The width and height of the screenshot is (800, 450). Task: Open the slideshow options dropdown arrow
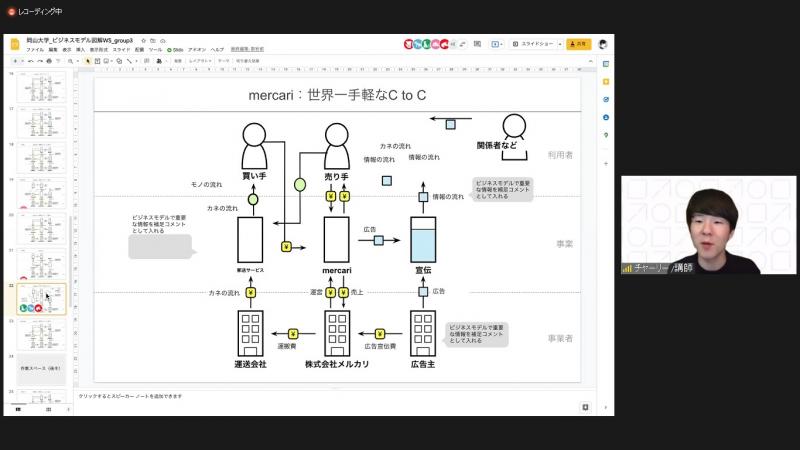[x=560, y=44]
